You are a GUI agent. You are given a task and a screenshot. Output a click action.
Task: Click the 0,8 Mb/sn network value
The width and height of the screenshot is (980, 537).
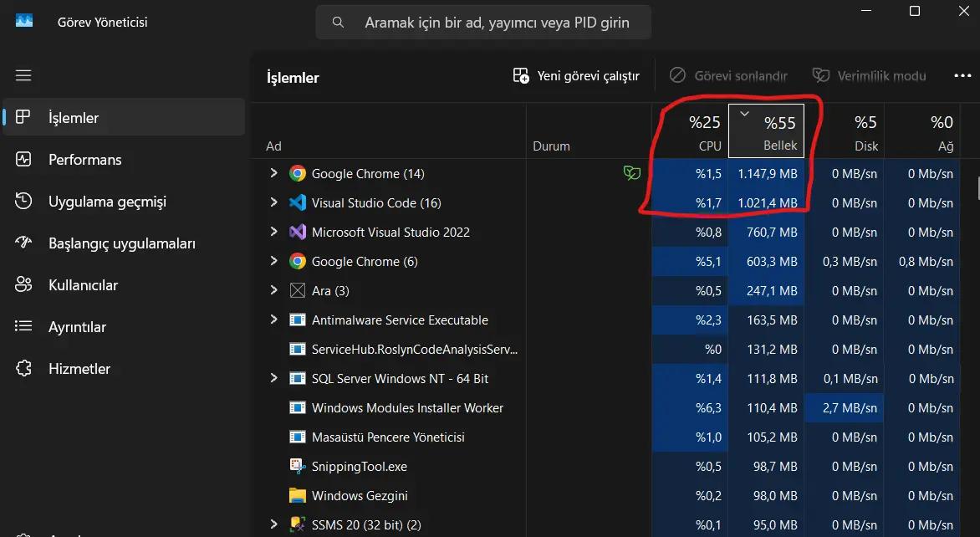[x=926, y=261]
